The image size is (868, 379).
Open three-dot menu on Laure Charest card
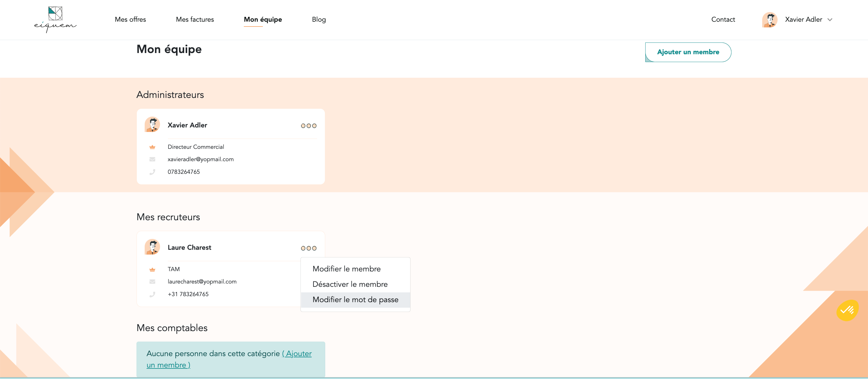pos(309,248)
